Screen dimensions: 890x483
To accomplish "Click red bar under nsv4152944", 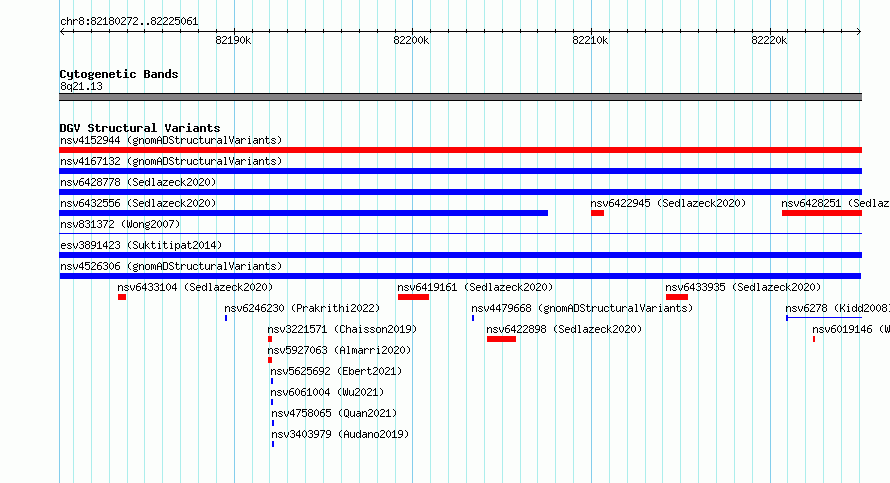I will pos(460,150).
